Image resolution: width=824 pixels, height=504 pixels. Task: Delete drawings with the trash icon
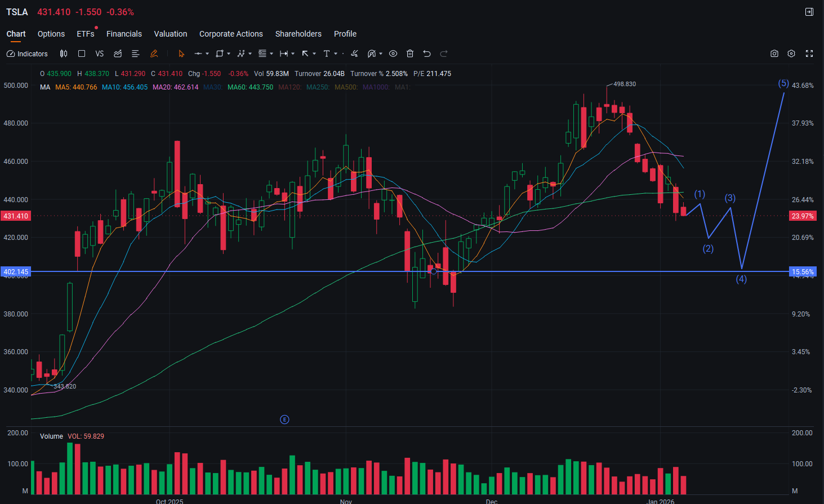pyautogui.click(x=410, y=53)
